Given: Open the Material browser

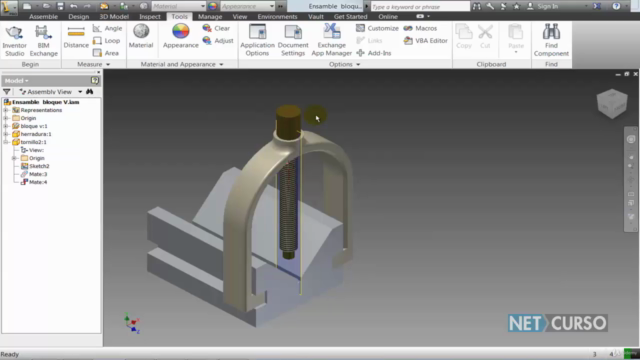Looking at the screenshot, I should point(141,37).
